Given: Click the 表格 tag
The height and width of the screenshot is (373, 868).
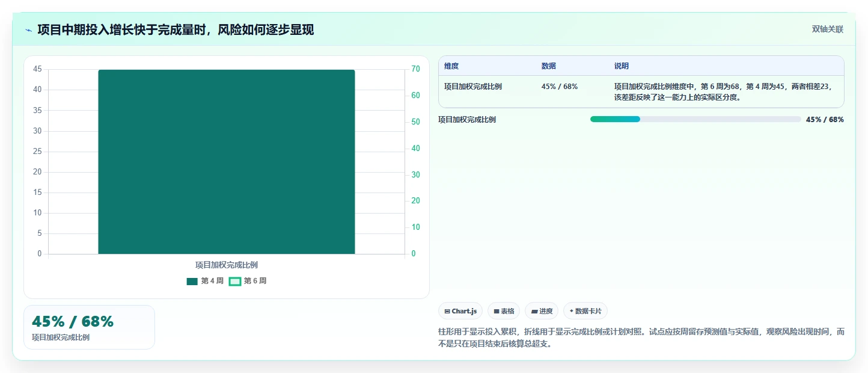Looking at the screenshot, I should [x=504, y=311].
